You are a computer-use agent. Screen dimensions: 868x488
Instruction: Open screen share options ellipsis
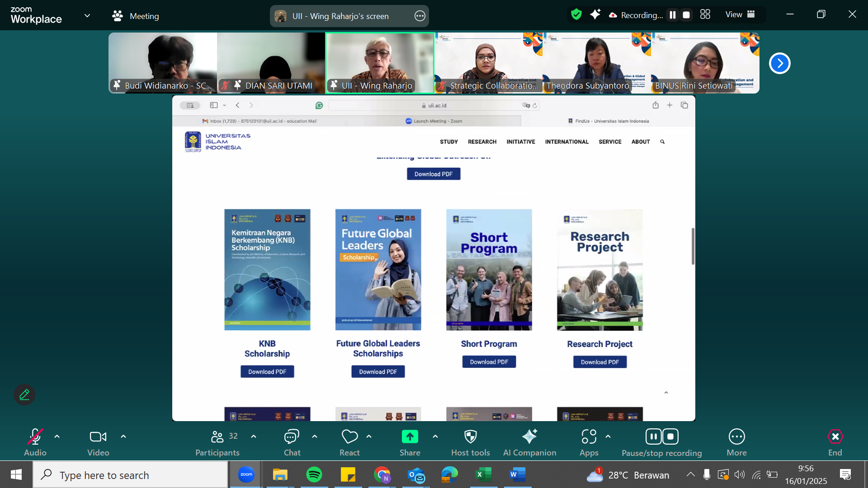[x=420, y=16]
